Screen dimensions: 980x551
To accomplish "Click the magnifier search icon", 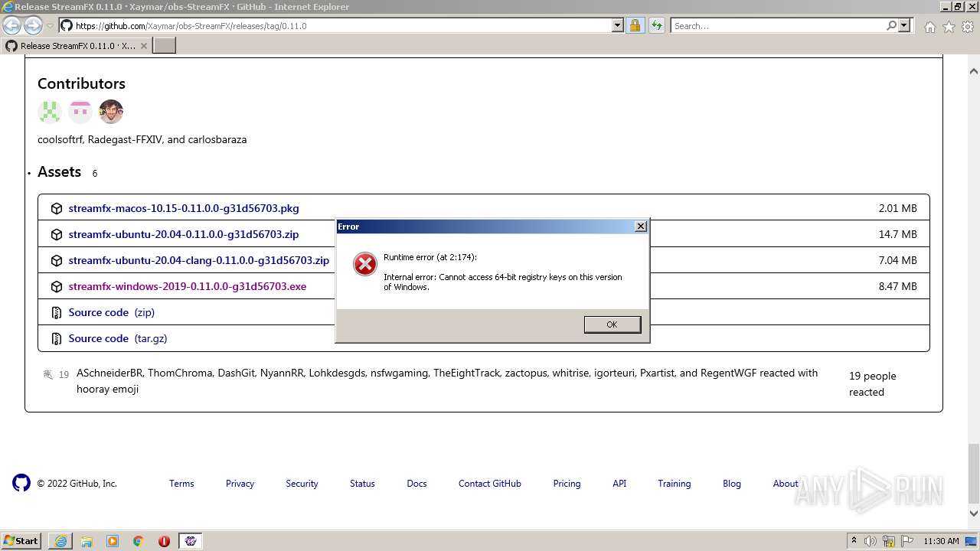I will point(891,25).
